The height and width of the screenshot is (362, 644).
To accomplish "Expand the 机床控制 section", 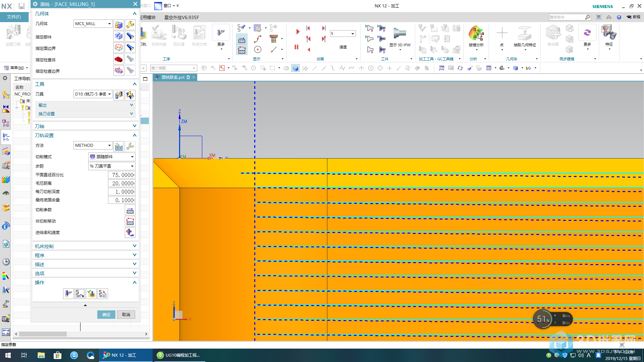I will pos(86,246).
